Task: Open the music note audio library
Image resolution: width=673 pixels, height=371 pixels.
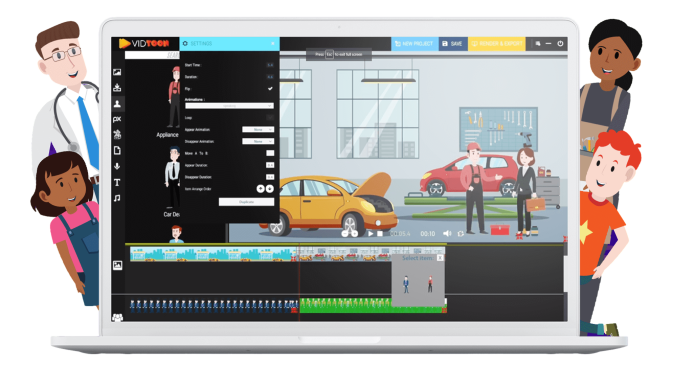Action: pyautogui.click(x=117, y=198)
